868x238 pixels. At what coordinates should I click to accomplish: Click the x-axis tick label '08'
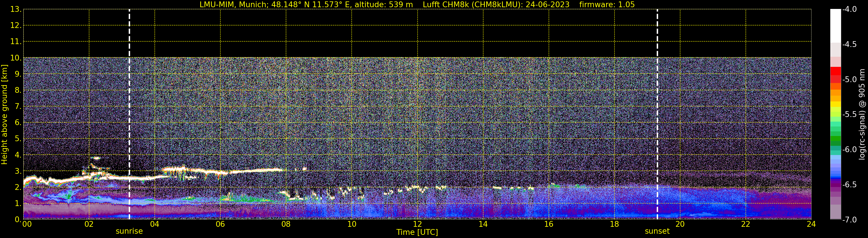(286, 224)
